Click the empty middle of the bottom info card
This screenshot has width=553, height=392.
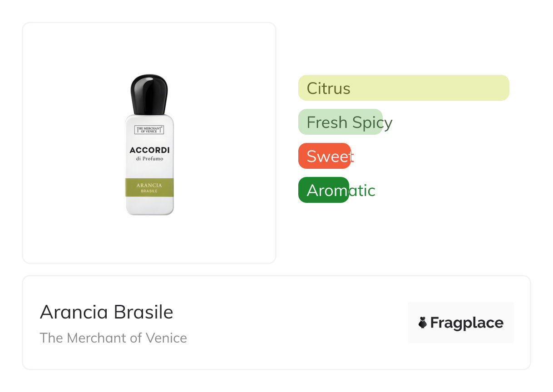[295, 323]
